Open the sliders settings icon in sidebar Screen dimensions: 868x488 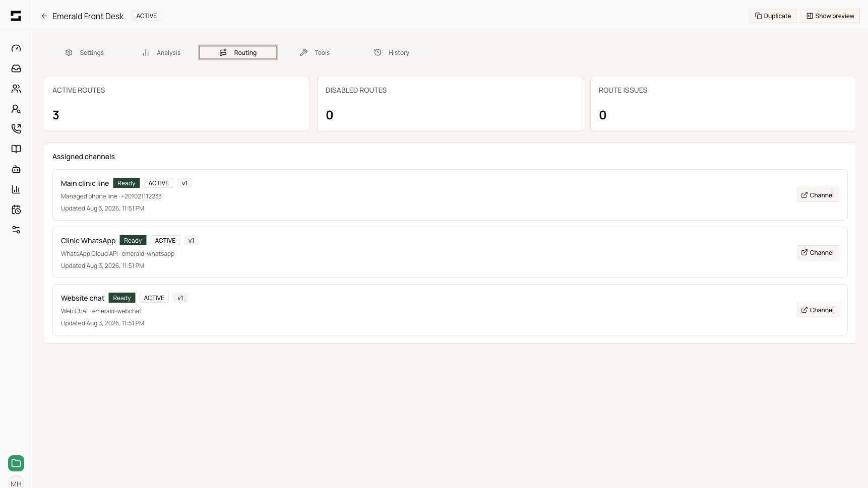(x=16, y=230)
